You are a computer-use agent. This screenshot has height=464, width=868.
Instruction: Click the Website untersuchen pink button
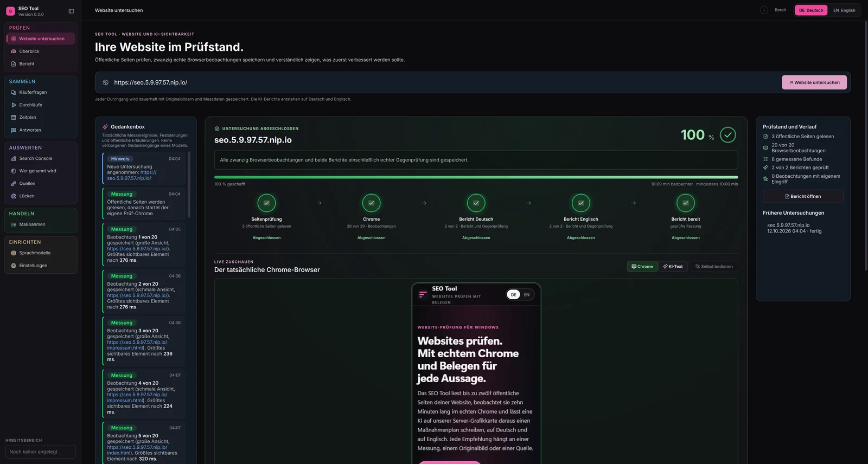click(x=814, y=82)
